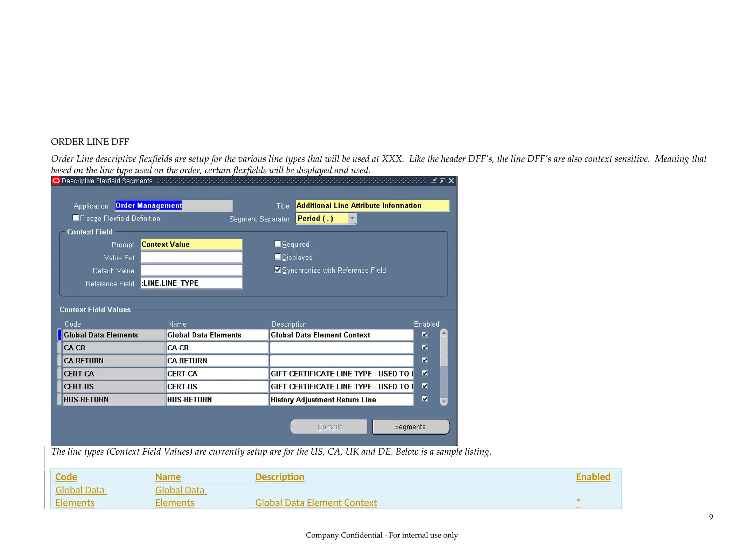The height and width of the screenshot is (560, 747).
Task: Toggle Enabled checkbox for Global Data Elements
Action: click(x=425, y=334)
